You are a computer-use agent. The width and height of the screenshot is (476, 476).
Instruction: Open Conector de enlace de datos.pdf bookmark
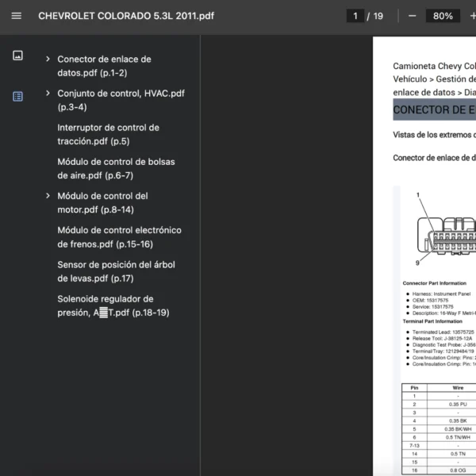[104, 66]
